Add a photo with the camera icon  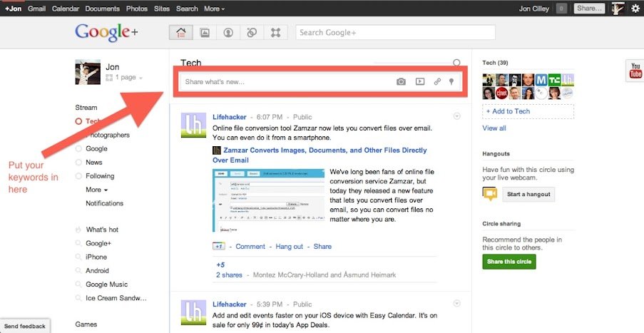[401, 82]
